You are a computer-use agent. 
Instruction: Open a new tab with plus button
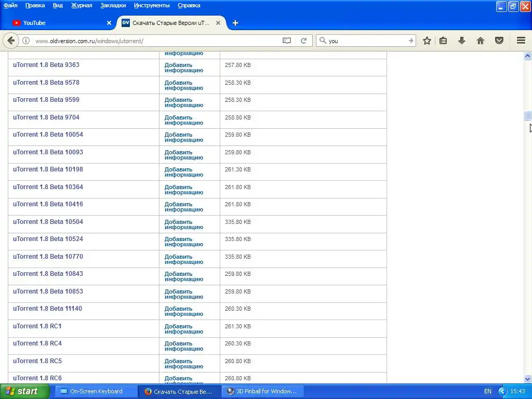[x=235, y=23]
